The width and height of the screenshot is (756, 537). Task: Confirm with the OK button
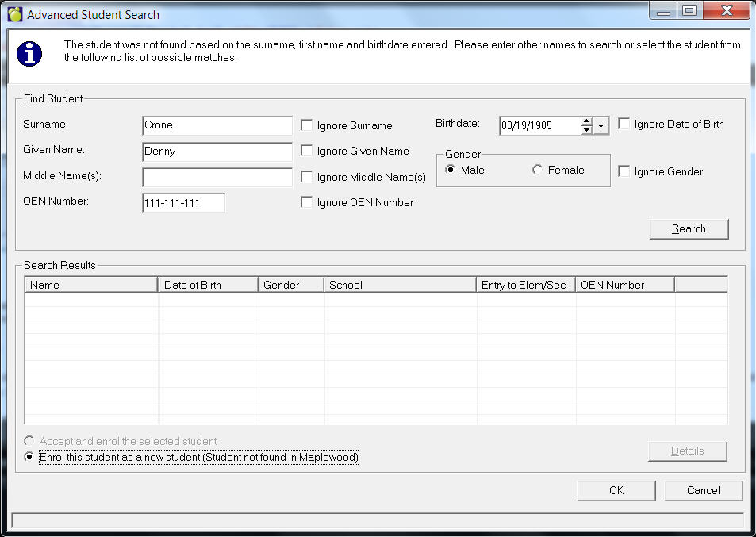(616, 490)
